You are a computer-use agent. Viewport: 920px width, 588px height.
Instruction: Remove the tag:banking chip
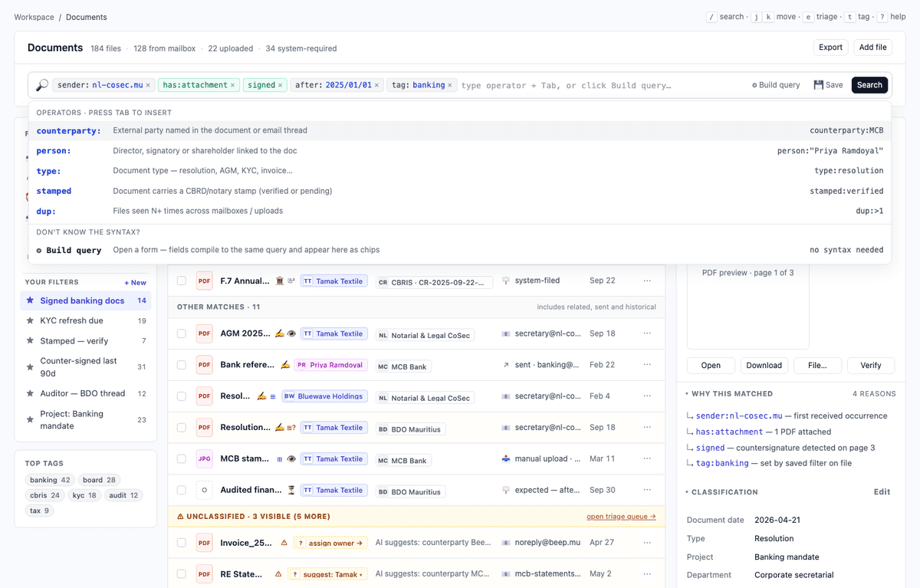[450, 85]
